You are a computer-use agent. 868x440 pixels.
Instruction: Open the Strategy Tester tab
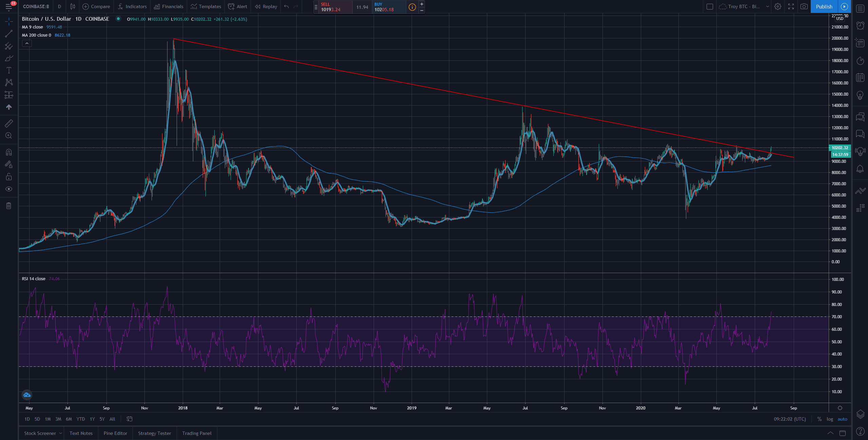click(155, 433)
